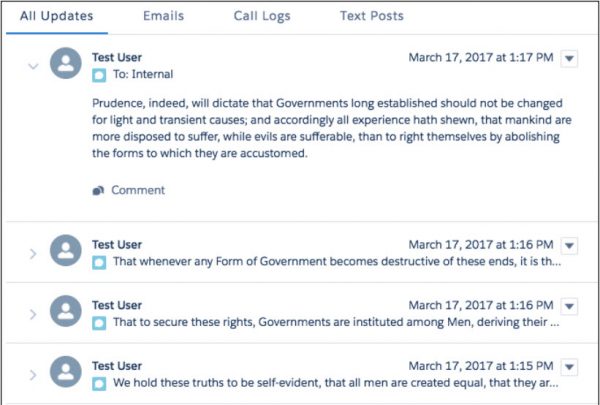
Task: Click avatar icon of the self-evident truths post
Action: coord(66,371)
